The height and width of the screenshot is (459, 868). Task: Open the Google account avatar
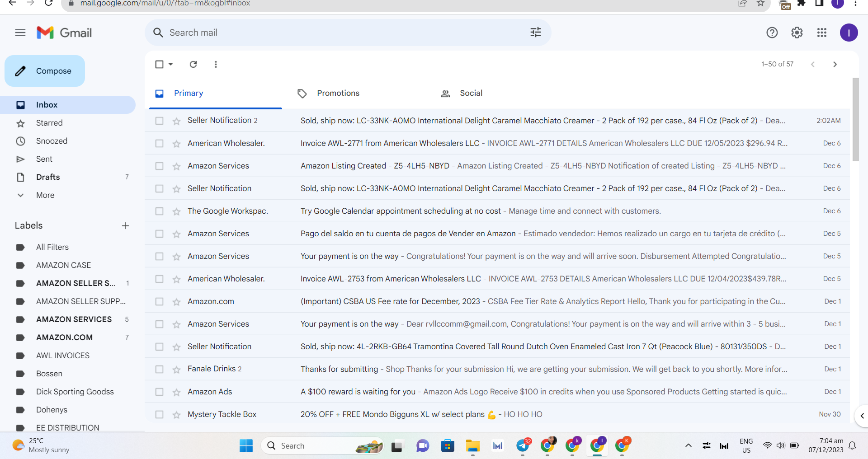[x=849, y=33]
